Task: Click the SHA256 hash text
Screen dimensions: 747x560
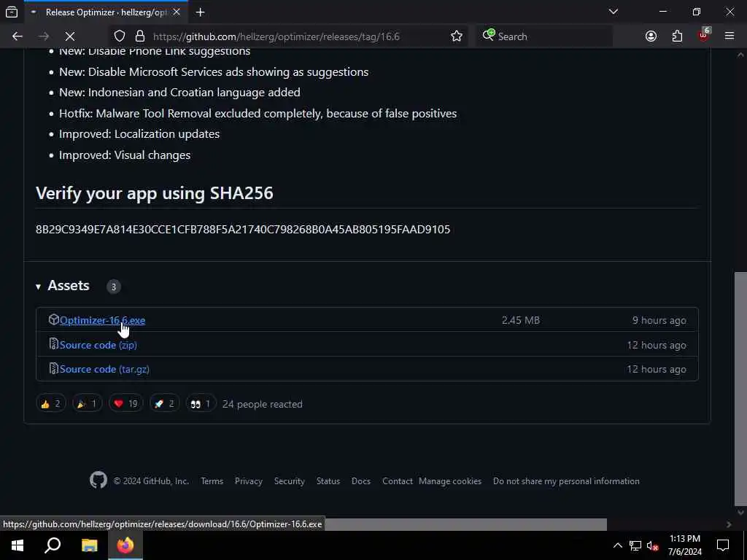Action: (x=243, y=229)
